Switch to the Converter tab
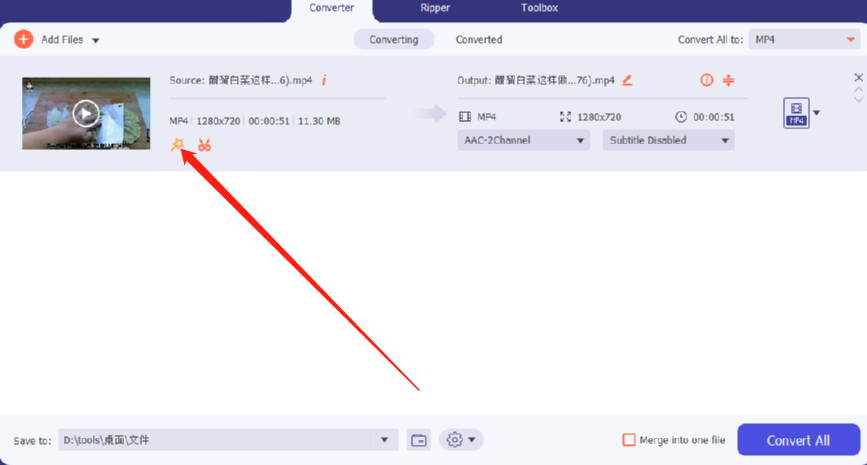 [332, 8]
